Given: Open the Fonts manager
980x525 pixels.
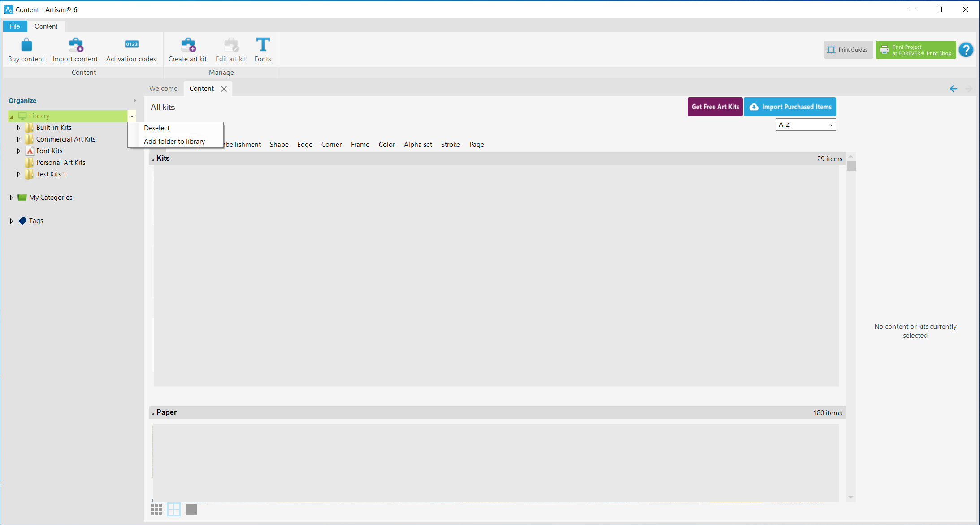Looking at the screenshot, I should [x=263, y=50].
